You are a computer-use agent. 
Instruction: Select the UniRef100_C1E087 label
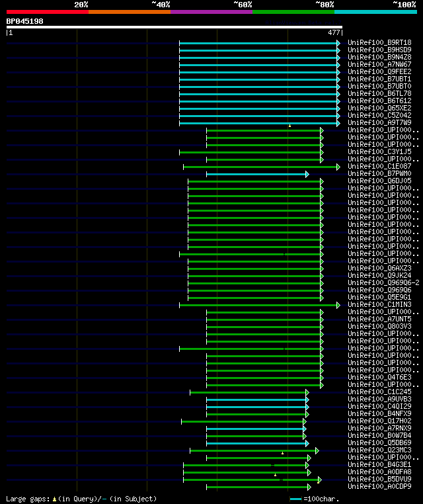coord(379,166)
